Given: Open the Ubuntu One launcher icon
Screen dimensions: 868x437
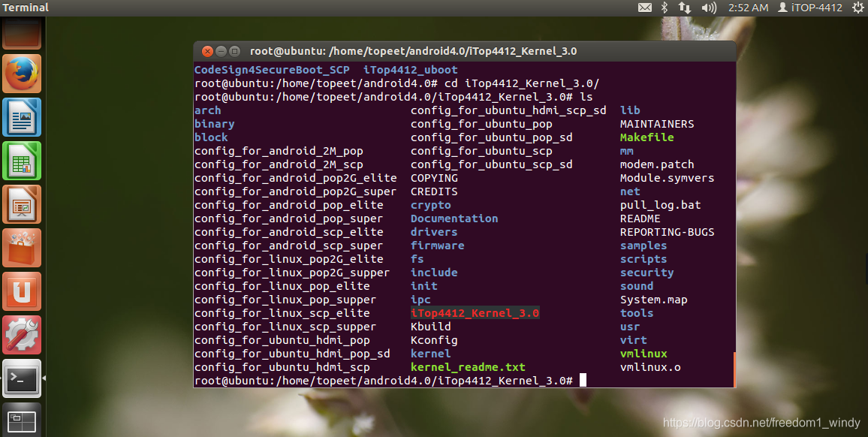Looking at the screenshot, I should (22, 291).
